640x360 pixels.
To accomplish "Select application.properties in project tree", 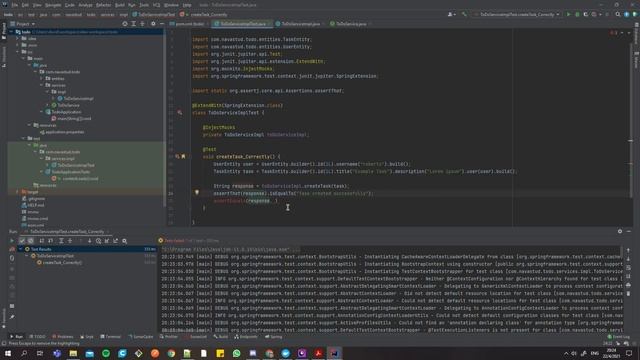I will click(x=62, y=132).
